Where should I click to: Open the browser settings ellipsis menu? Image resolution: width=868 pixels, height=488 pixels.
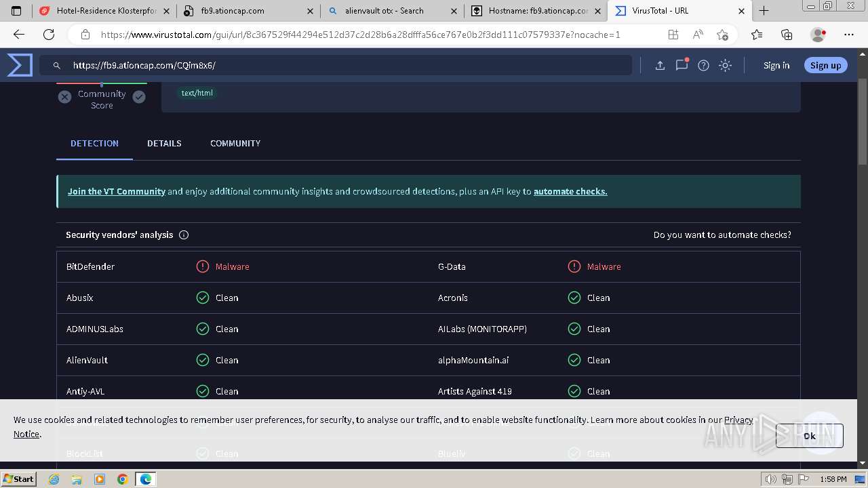[x=849, y=35]
